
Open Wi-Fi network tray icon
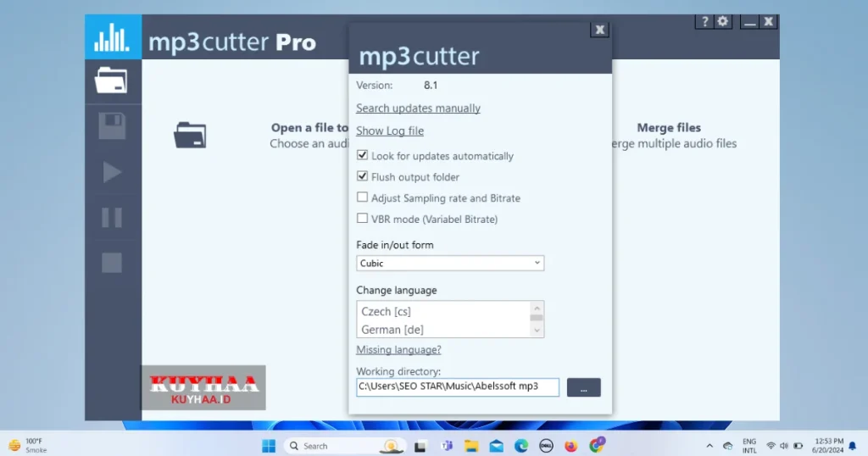click(x=771, y=446)
